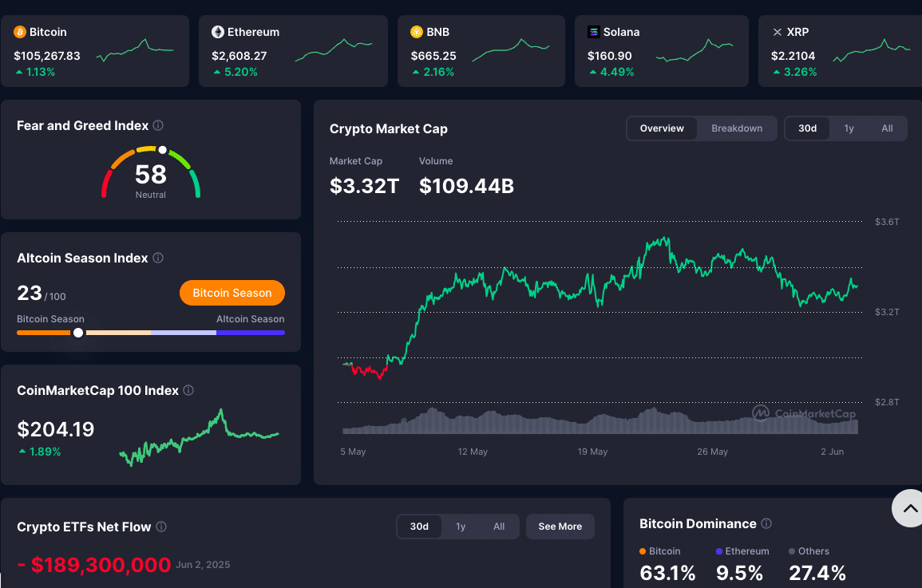
Task: Click the blue Ethereum legend dot
Action: (x=719, y=551)
